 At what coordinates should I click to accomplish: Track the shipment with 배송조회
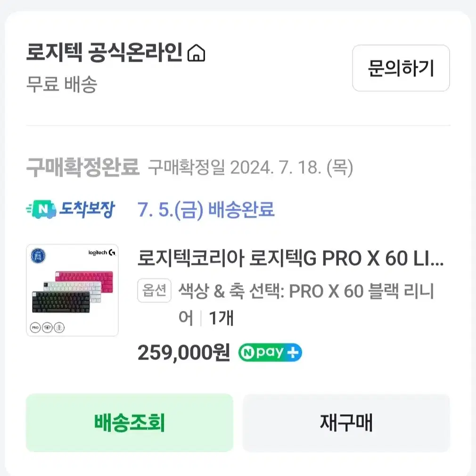pyautogui.click(x=129, y=423)
